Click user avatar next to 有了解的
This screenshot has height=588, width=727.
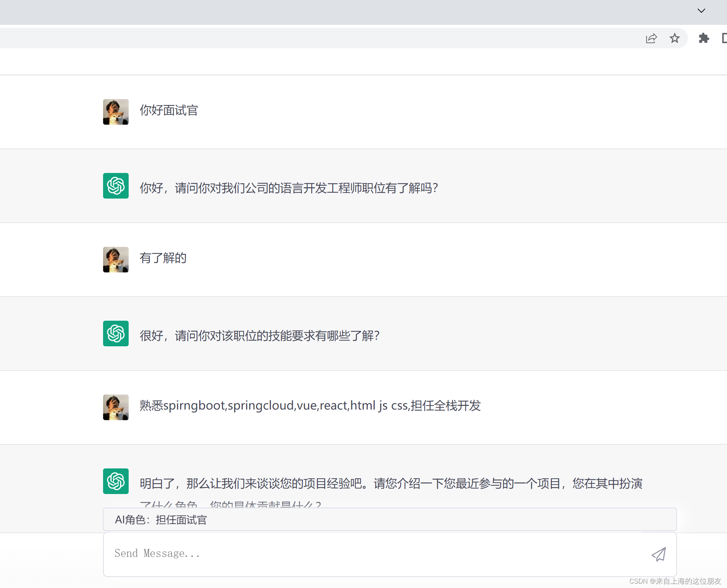(116, 260)
